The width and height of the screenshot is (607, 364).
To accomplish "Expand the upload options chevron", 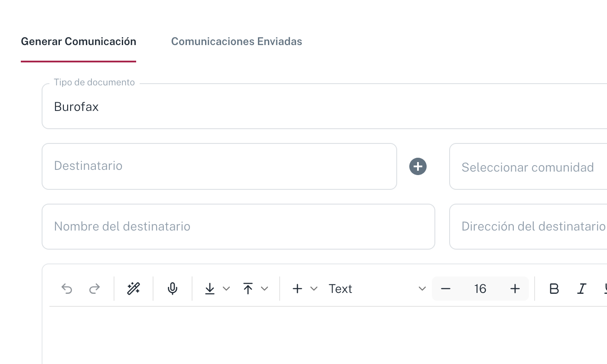I will click(x=264, y=289).
